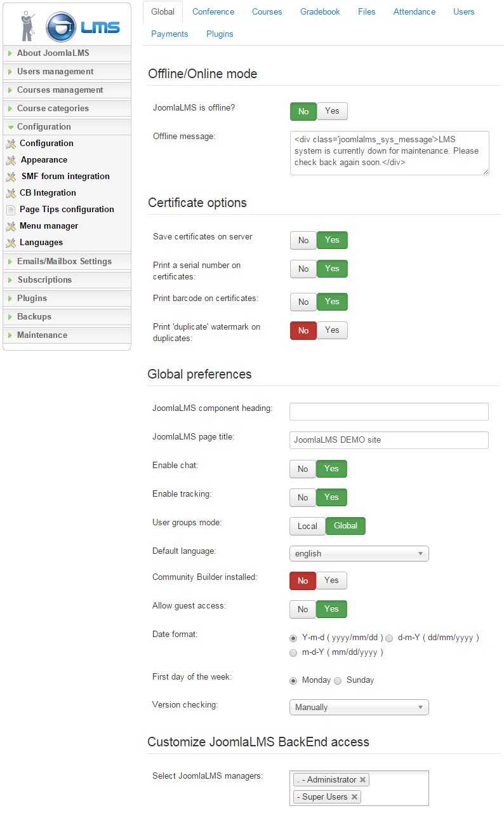Expand the Courses management section
504x813 pixels.
coord(67,90)
